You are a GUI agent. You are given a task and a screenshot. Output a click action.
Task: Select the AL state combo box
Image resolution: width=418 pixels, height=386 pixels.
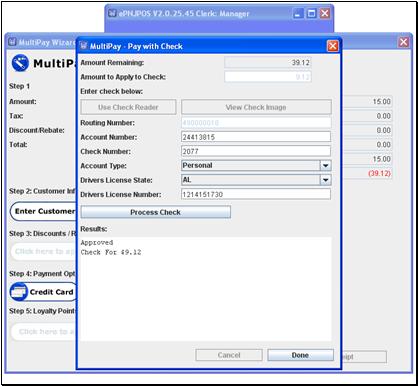256,180
